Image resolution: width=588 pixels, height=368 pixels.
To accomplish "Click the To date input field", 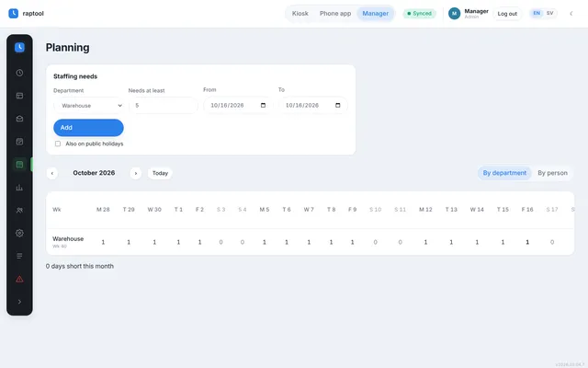I will pos(313,105).
